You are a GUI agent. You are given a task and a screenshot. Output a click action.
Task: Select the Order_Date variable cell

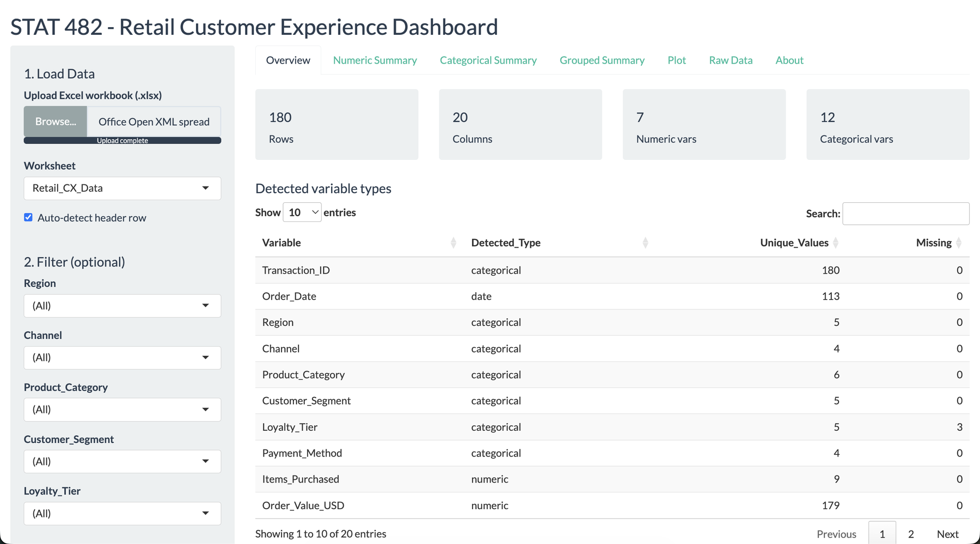[360, 296]
